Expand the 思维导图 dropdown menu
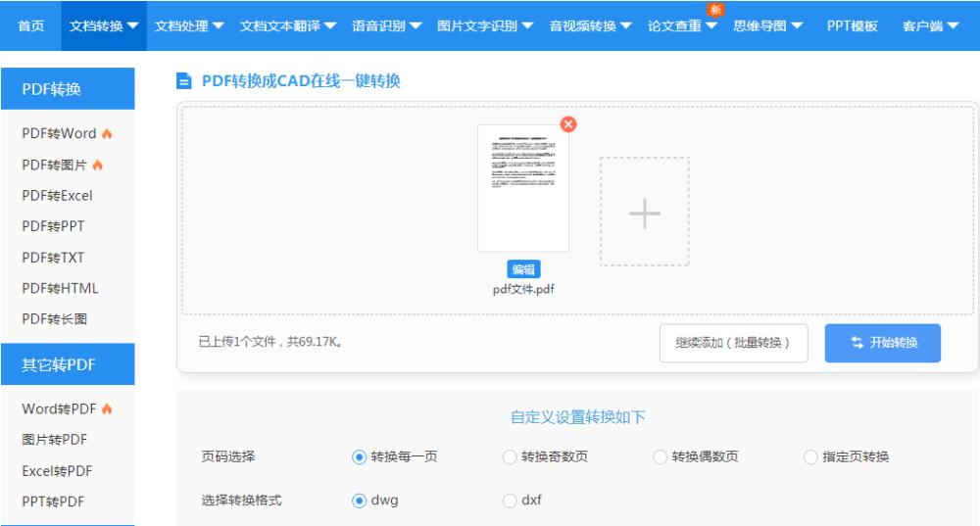This screenshot has height=526, width=980. tap(767, 26)
